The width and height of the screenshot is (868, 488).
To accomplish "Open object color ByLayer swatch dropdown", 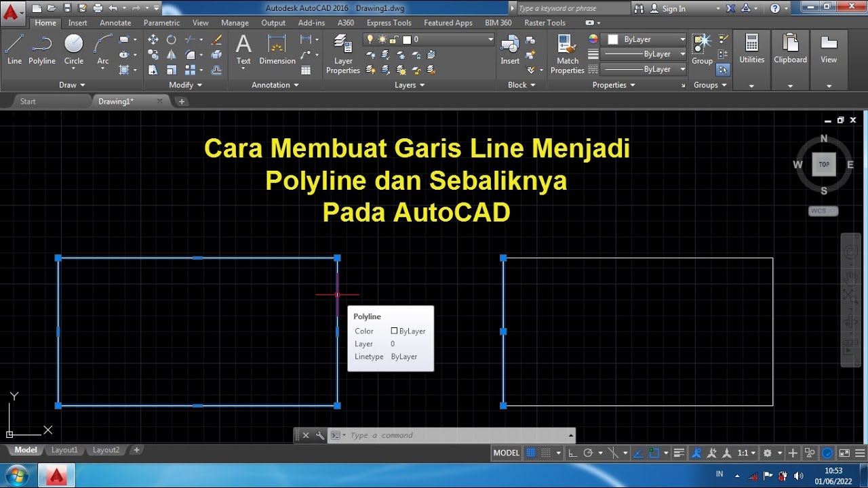I will click(x=644, y=39).
